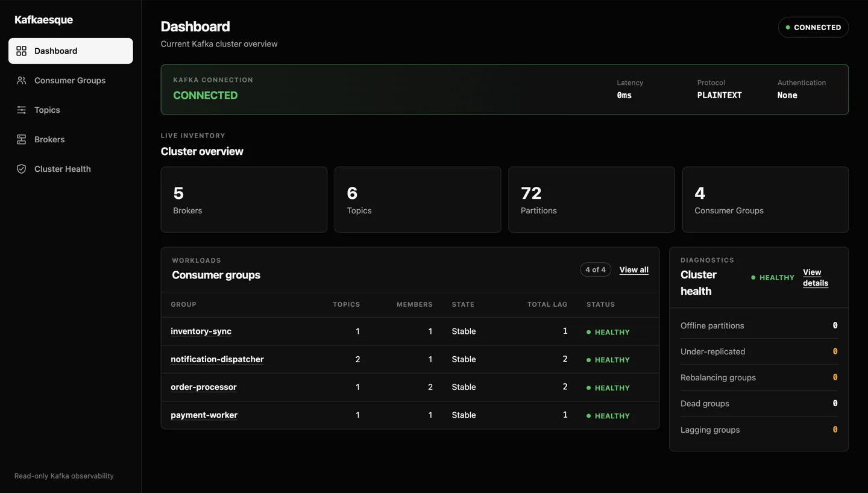Click HEALTHY status in notification-dispatcher row
The height and width of the screenshot is (493, 868).
608,360
